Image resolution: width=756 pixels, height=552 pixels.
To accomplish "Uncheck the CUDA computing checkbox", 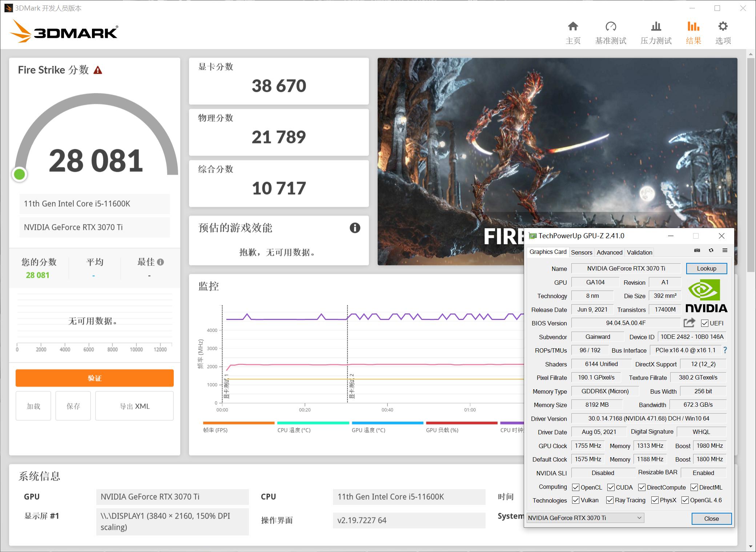I will pyautogui.click(x=610, y=487).
